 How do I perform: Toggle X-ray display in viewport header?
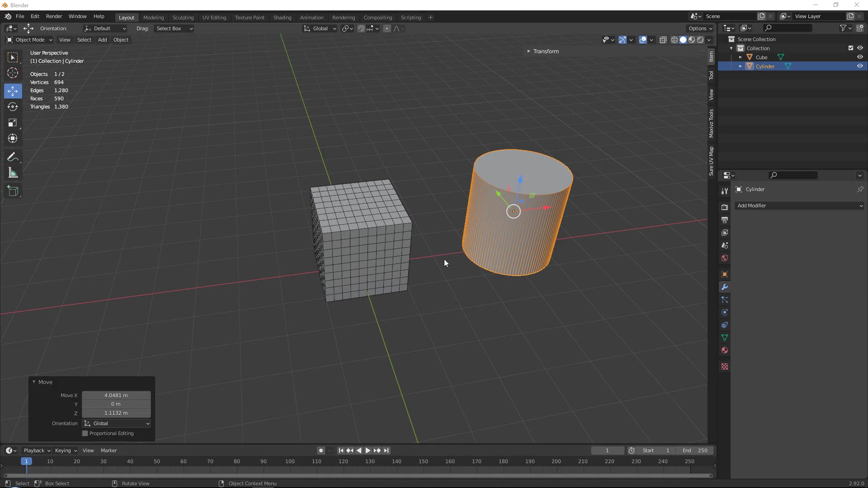(663, 40)
